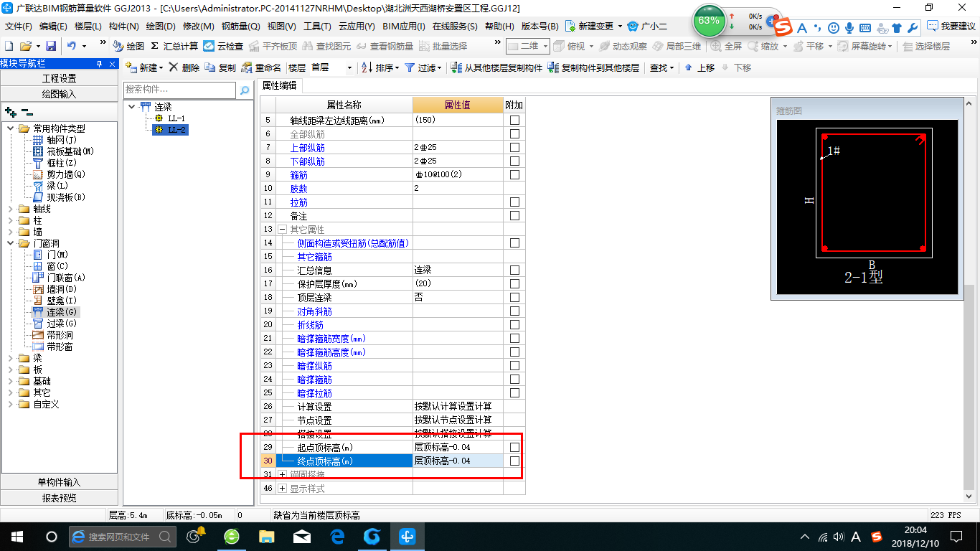Open the Sogou input tool settings wrench

913,28
